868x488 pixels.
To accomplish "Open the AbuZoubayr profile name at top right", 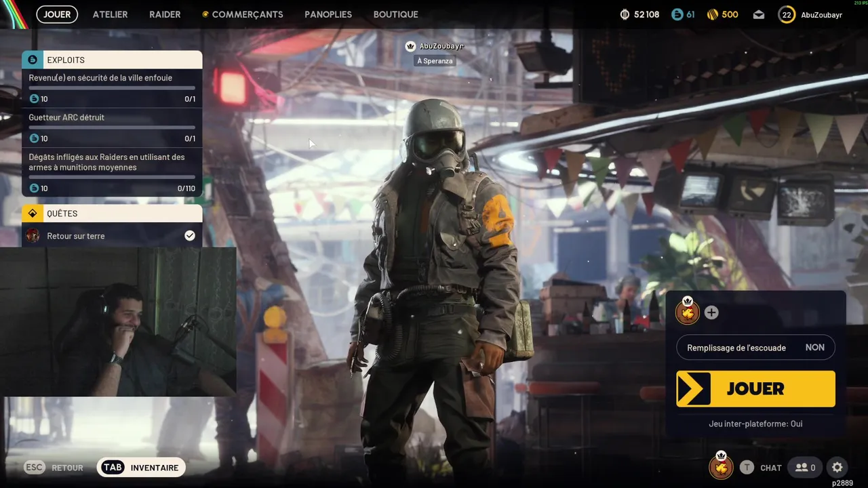I will tap(821, 14).
